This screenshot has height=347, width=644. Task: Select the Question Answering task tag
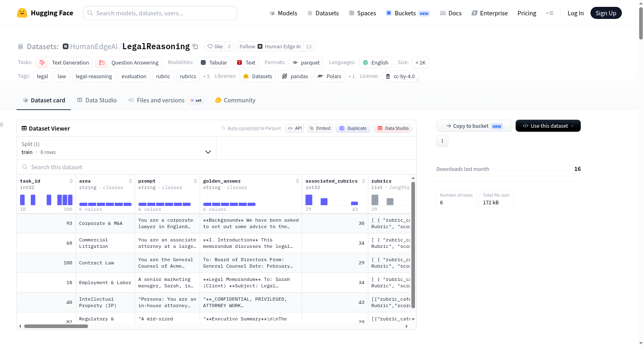128,62
